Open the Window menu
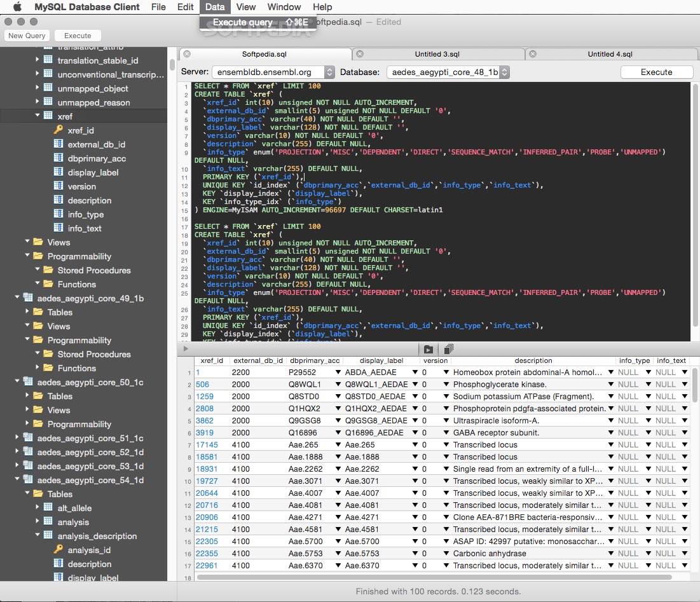The height and width of the screenshot is (602, 700). 284,7
